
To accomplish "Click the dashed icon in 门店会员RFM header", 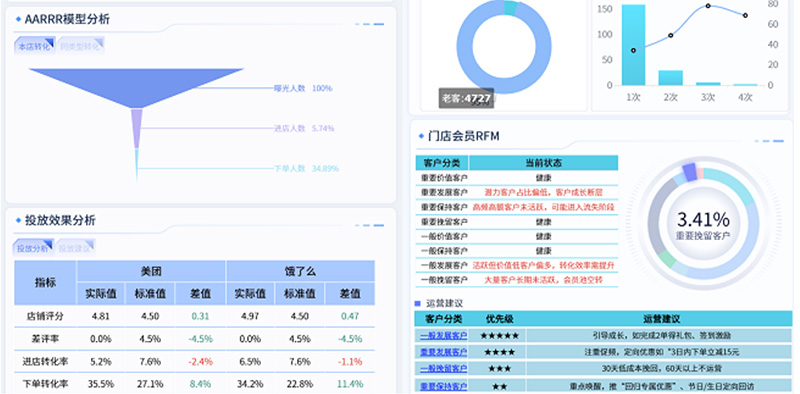I will [769, 141].
